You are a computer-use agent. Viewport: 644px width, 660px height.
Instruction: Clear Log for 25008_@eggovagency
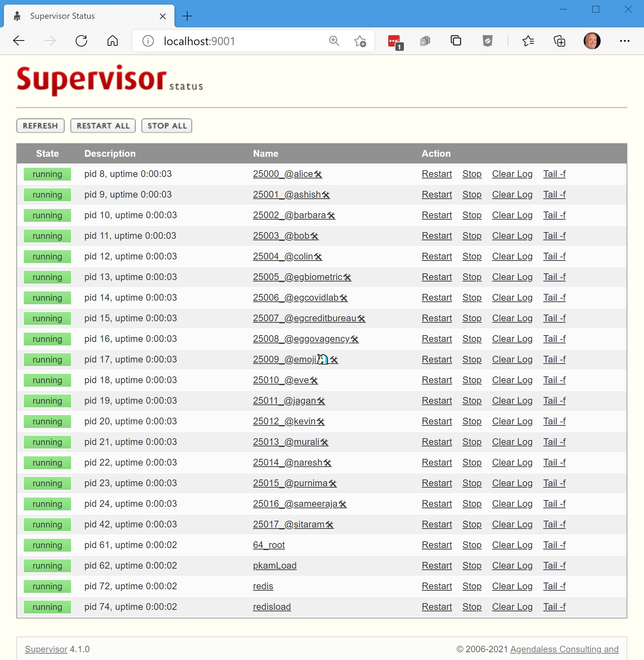[512, 339]
